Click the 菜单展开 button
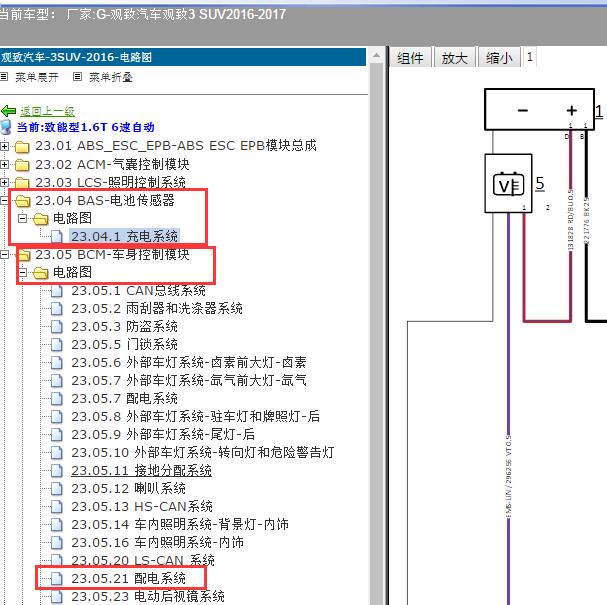The height and width of the screenshot is (605, 607). 37,77
